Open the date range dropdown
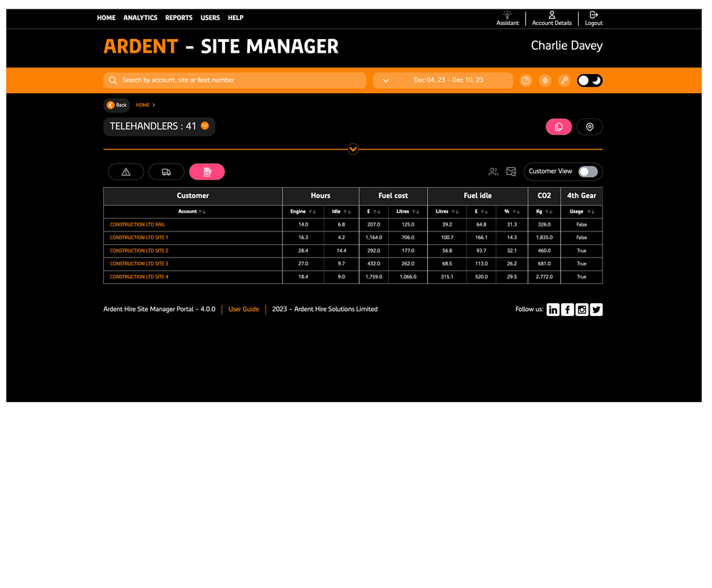712x588 pixels. click(385, 80)
